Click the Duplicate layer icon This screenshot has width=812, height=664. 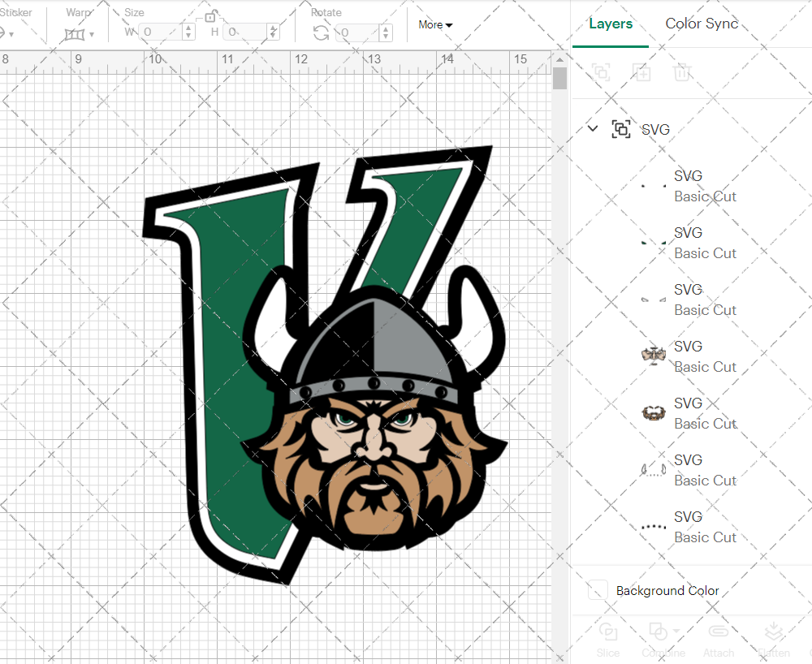641,72
